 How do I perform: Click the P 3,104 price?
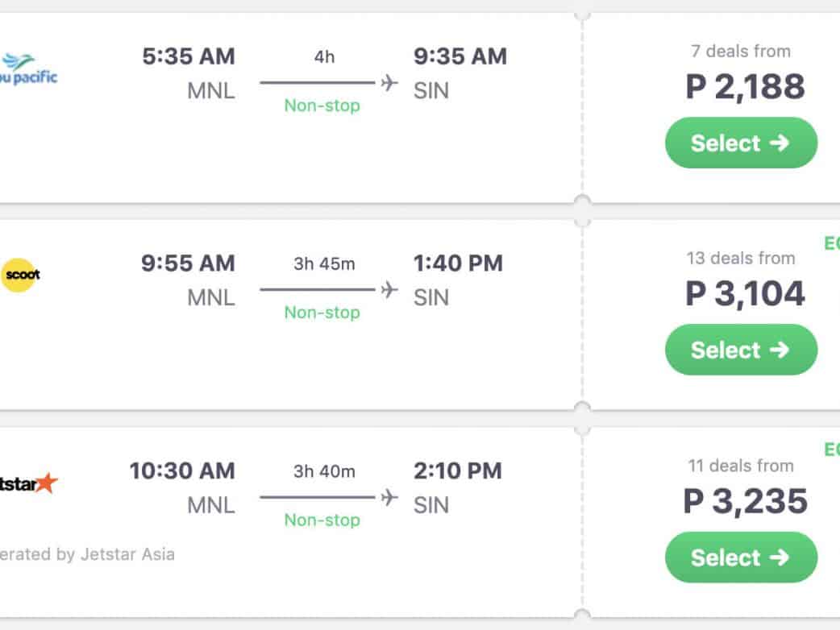click(745, 294)
